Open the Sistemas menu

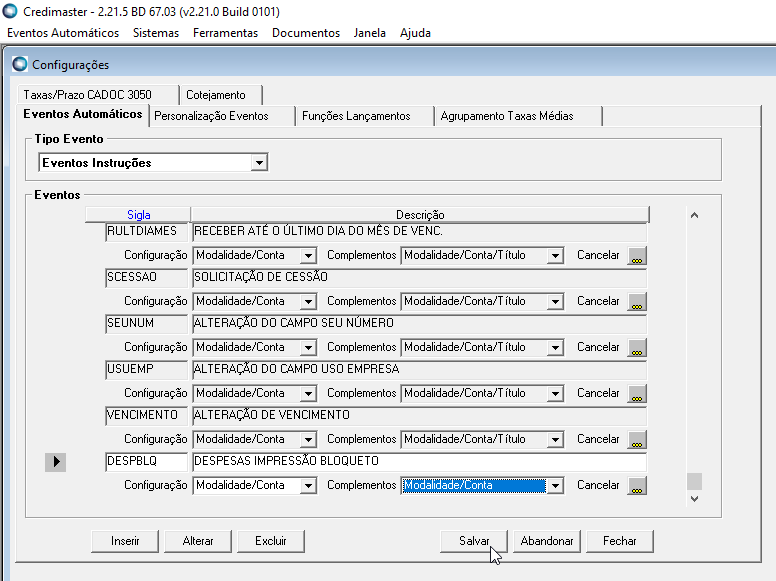156,33
